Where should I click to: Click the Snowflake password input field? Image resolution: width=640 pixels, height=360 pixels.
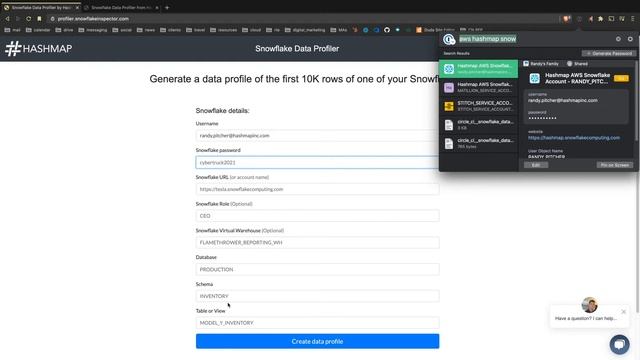pyautogui.click(x=317, y=162)
